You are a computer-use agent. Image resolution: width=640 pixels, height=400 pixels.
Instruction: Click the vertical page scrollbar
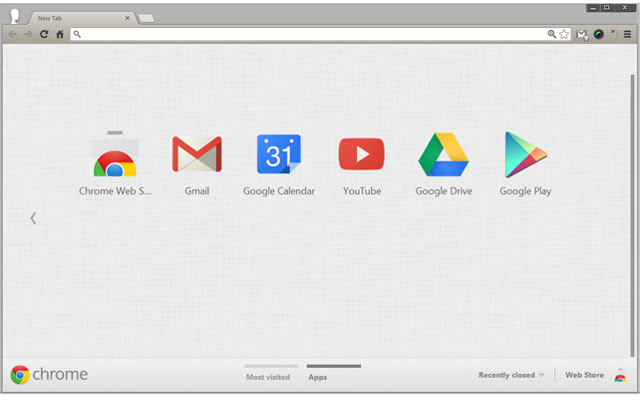(x=633, y=215)
